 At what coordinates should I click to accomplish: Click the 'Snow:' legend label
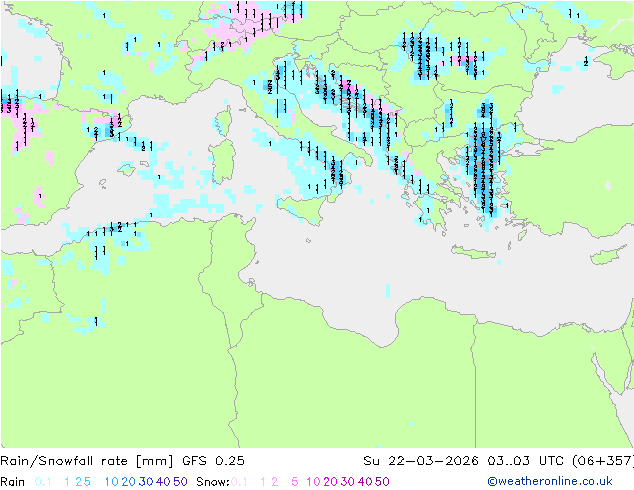tap(213, 482)
